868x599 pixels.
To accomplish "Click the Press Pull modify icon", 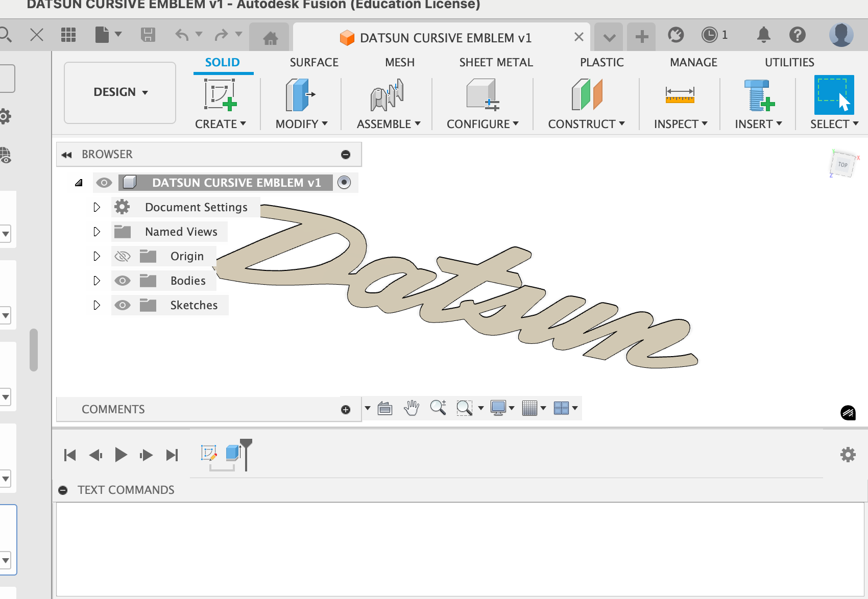I will [300, 95].
